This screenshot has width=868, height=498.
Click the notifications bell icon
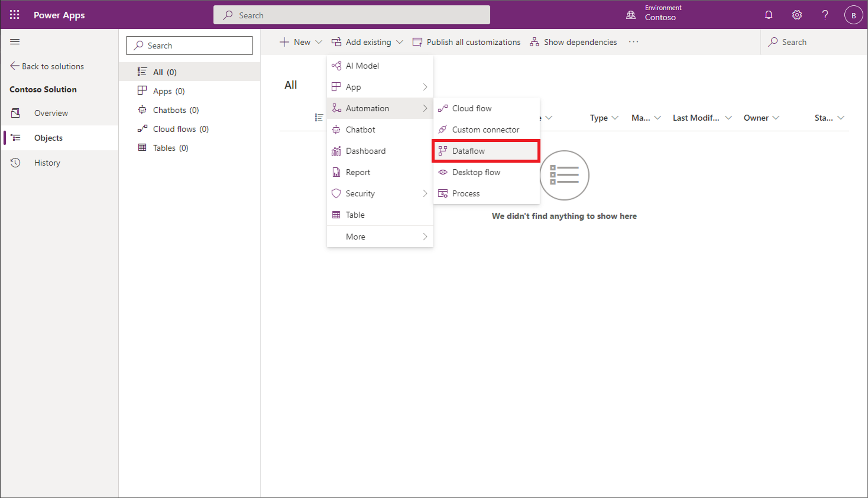point(768,15)
